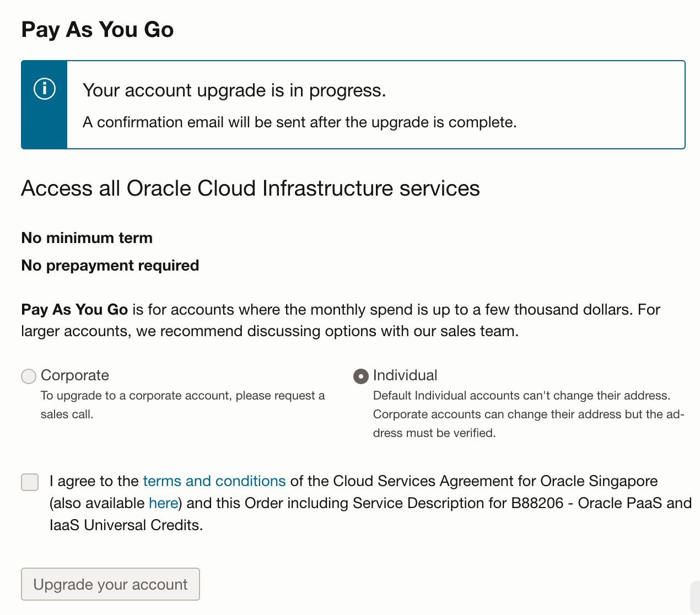Viewport: 700px width, 615px height.
Task: Click the "No prepayment required" text
Action: pos(110,266)
